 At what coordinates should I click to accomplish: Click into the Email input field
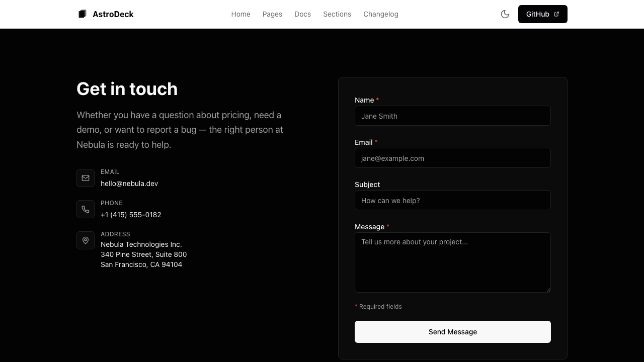click(452, 158)
